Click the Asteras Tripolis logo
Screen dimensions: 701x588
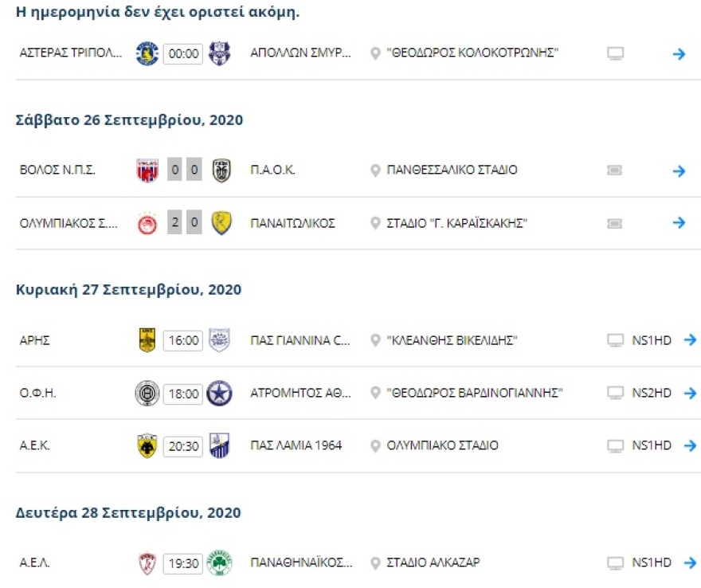(x=147, y=53)
